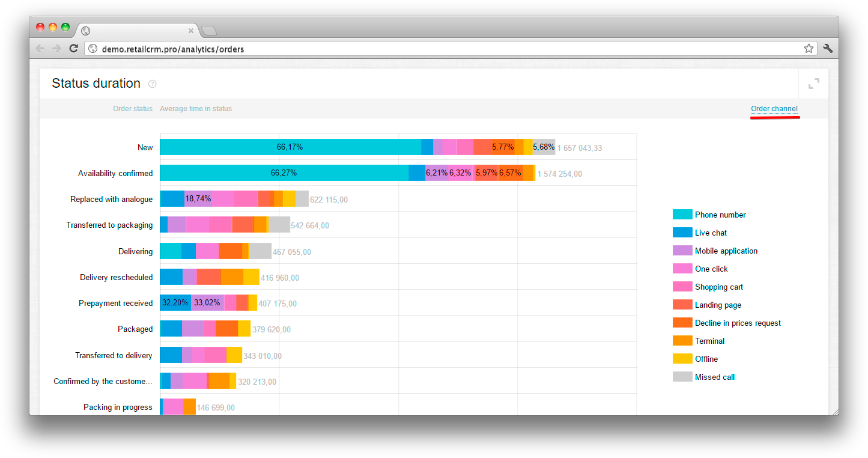This screenshot has width=868, height=458.
Task: Click the Prepayment received label
Action: [115, 304]
